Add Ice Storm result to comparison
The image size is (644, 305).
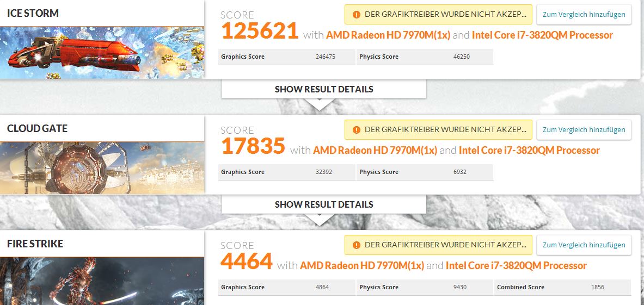pyautogui.click(x=584, y=14)
